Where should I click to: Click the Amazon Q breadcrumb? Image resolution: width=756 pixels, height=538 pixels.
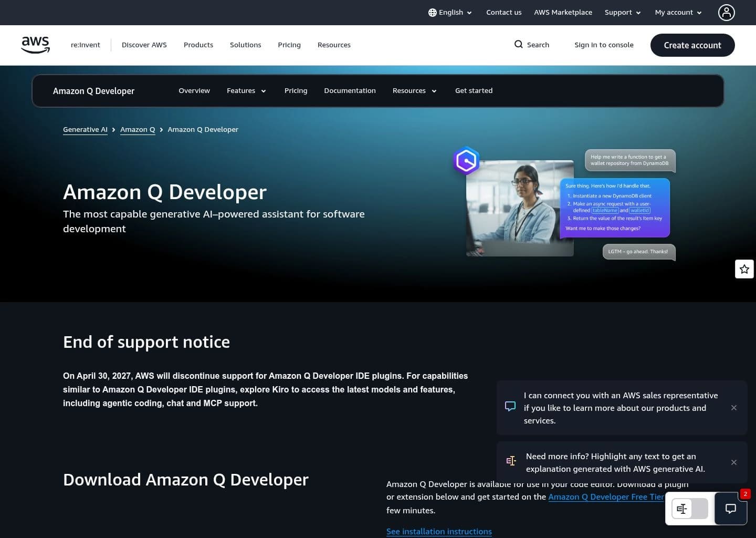point(138,130)
